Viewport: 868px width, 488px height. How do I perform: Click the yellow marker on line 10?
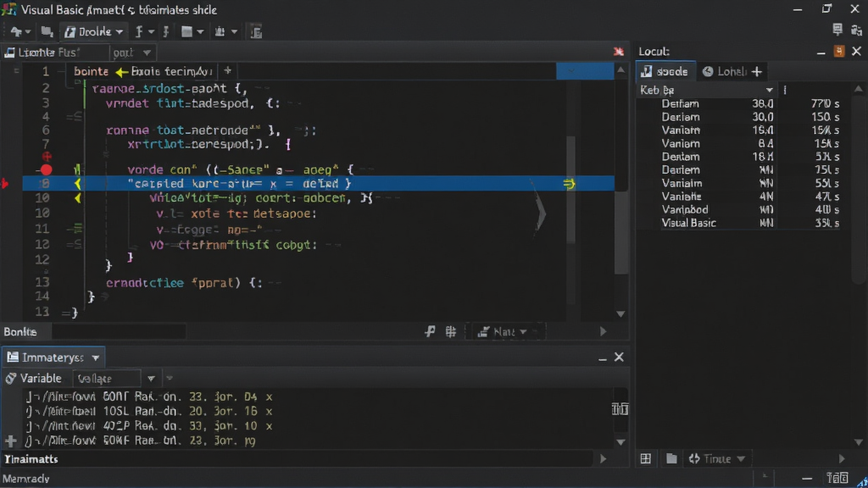(78, 197)
